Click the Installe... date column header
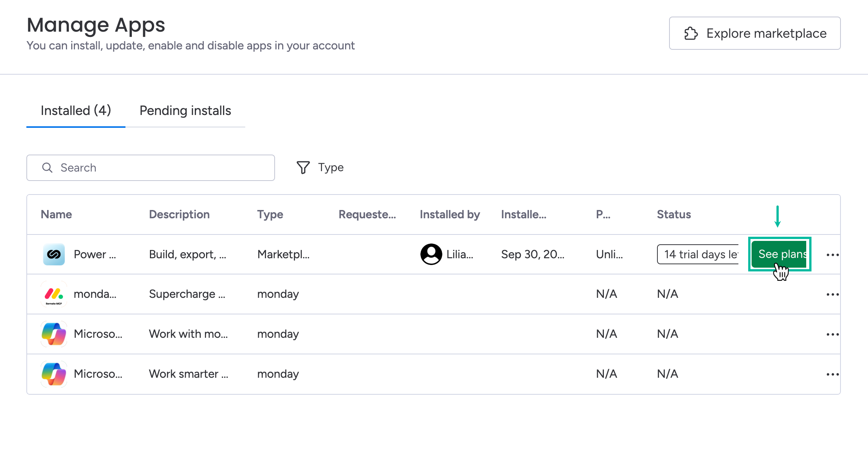The image size is (868, 475). 524,215
